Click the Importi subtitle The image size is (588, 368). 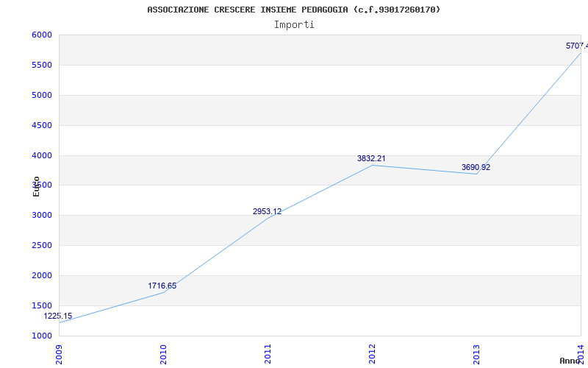[x=294, y=25]
